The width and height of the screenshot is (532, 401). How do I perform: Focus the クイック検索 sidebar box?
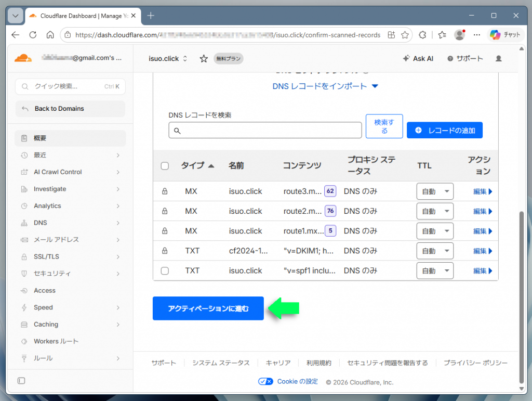coord(70,86)
